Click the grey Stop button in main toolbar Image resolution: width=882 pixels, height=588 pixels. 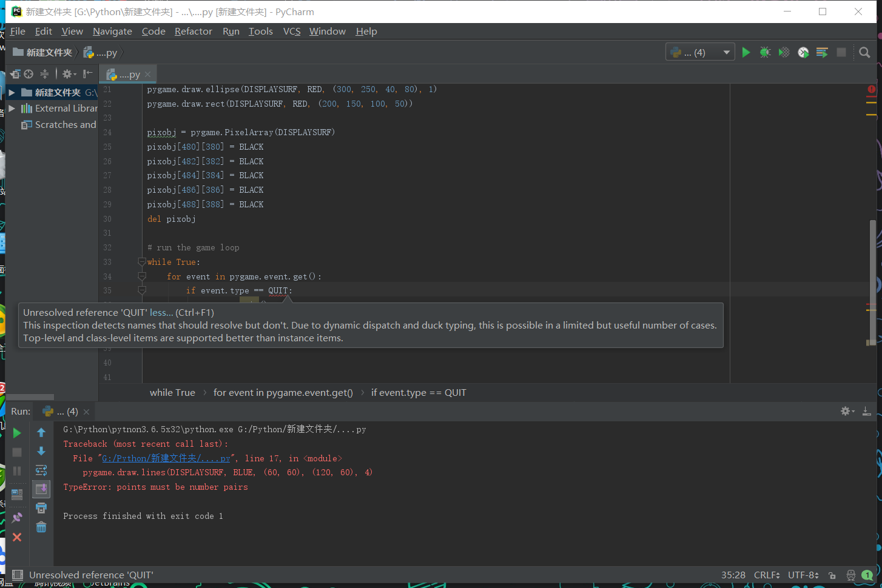click(x=841, y=53)
